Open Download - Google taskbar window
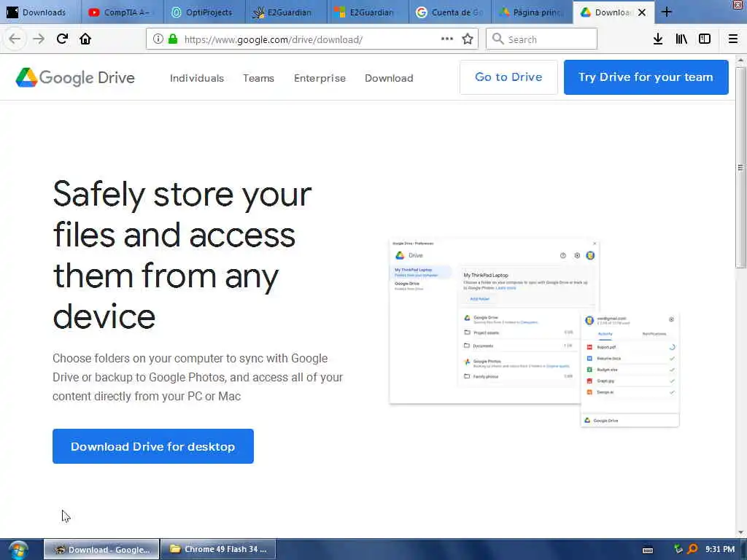Image resolution: width=747 pixels, height=560 pixels. (101, 550)
